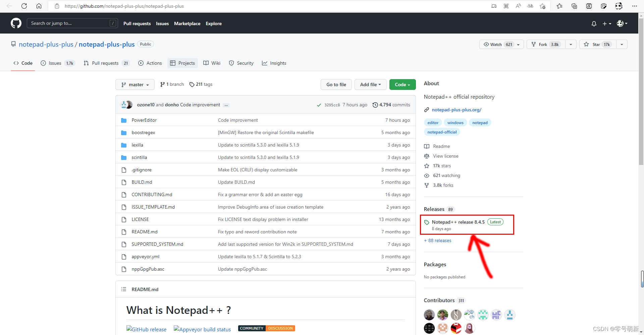Expand commit message ellipsis
Image resolution: width=644 pixels, height=335 pixels.
[x=226, y=105]
